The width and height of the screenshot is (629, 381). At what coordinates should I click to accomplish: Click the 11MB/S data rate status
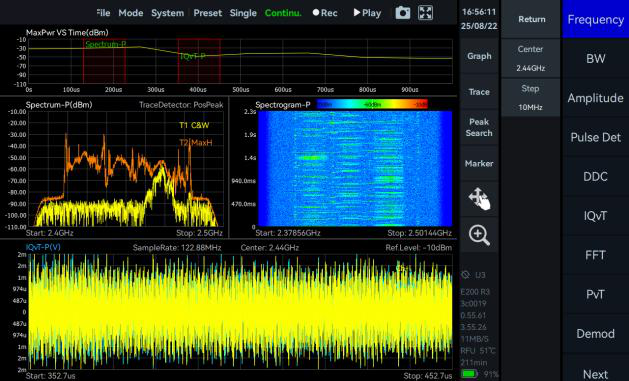475,339
